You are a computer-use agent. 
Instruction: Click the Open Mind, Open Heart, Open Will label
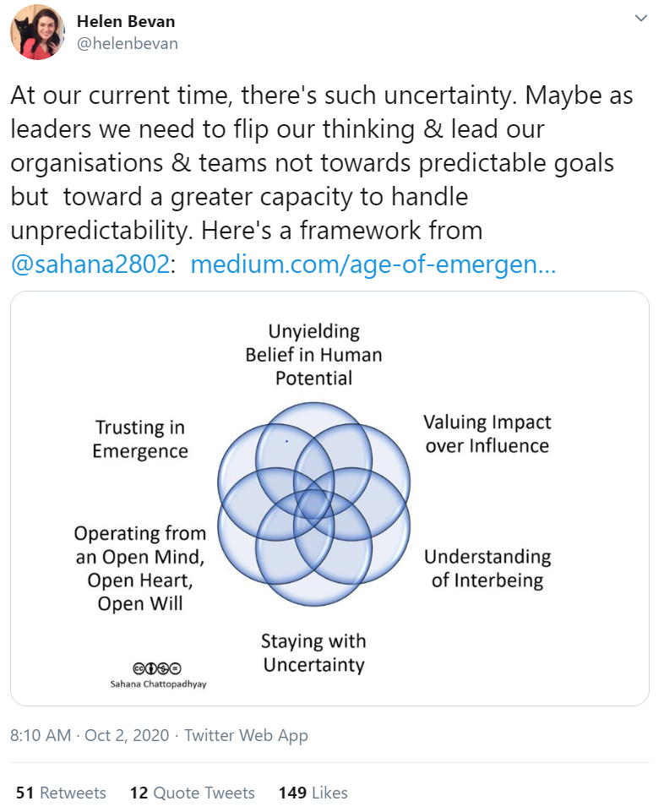point(140,568)
